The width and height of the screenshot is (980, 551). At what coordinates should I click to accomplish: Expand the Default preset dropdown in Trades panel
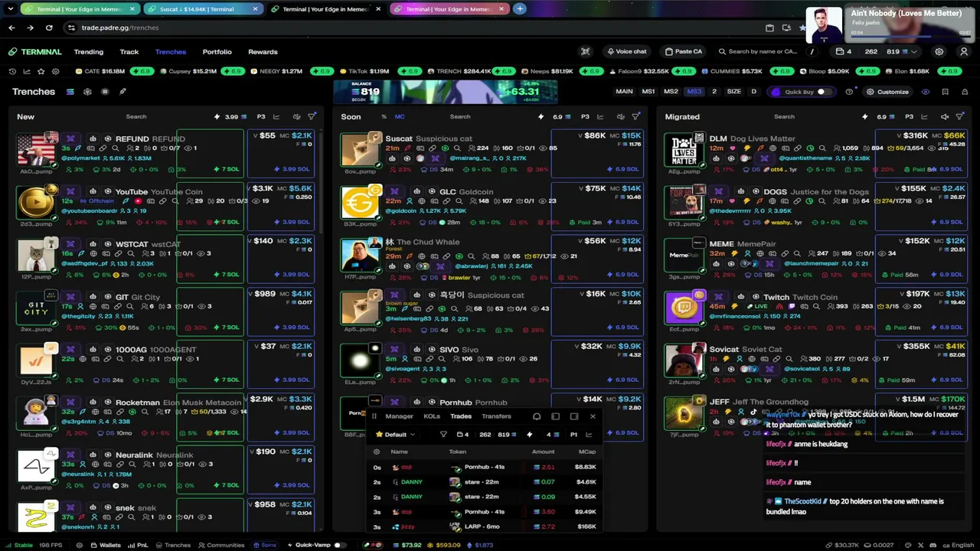point(395,435)
